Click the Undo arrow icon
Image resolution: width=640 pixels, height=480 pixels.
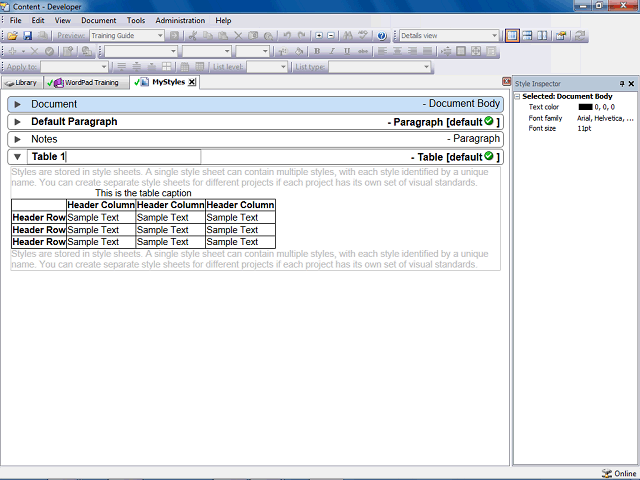point(287,36)
